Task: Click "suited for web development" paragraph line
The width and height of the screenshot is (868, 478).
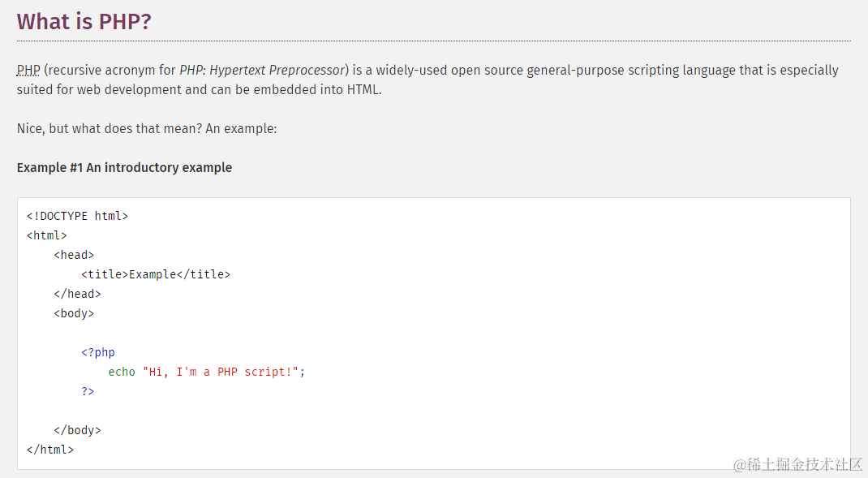Action: (x=200, y=90)
